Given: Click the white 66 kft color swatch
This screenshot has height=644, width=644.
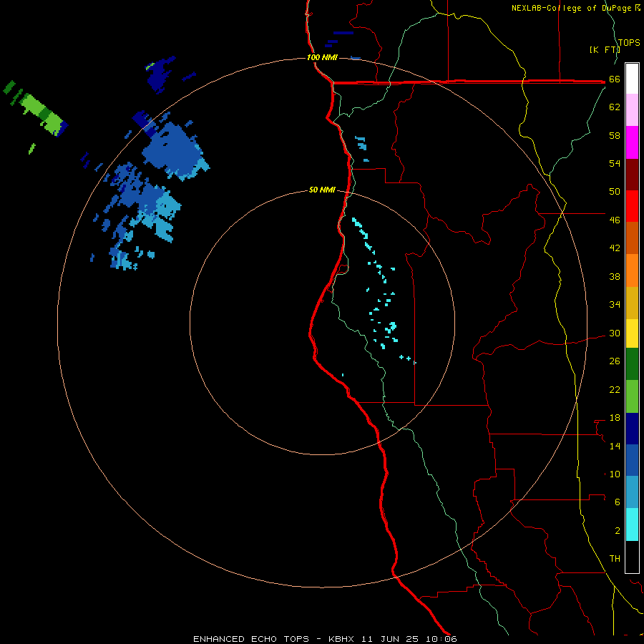Looking at the screenshot, I should coord(632,79).
